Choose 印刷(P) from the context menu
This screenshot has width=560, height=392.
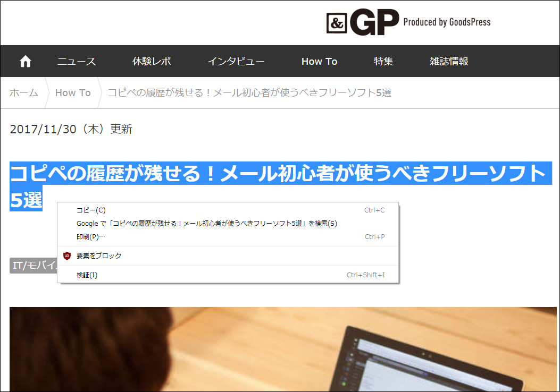(228, 236)
